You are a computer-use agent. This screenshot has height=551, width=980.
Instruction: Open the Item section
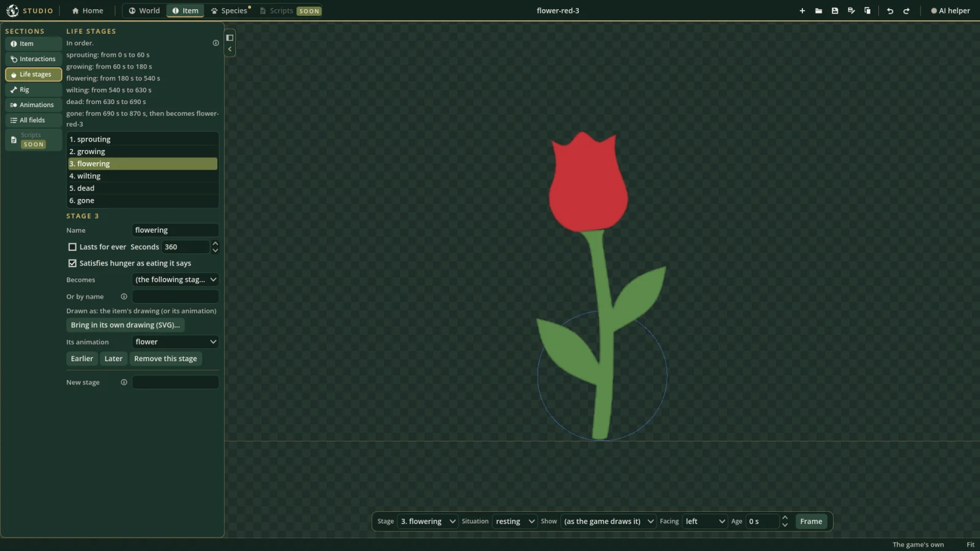coord(34,43)
